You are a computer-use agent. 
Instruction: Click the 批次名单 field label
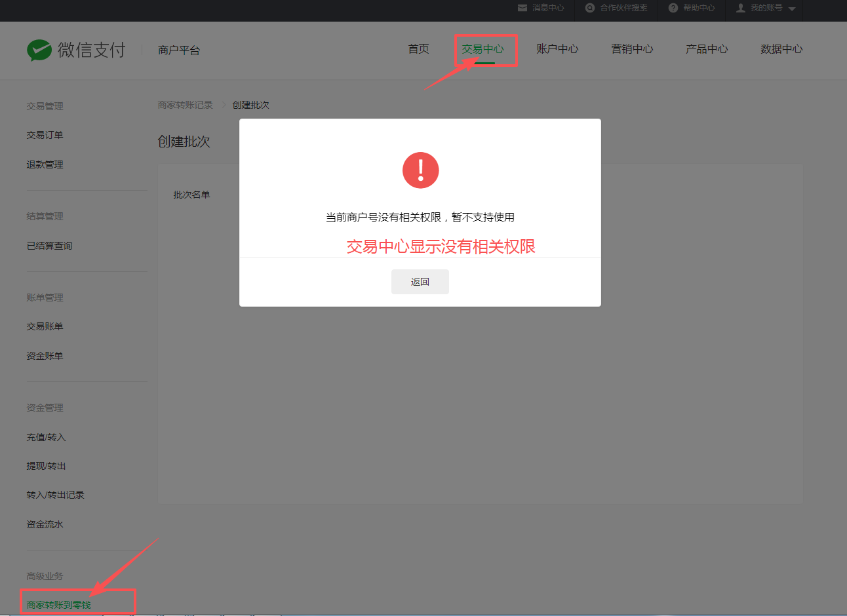coord(191,195)
